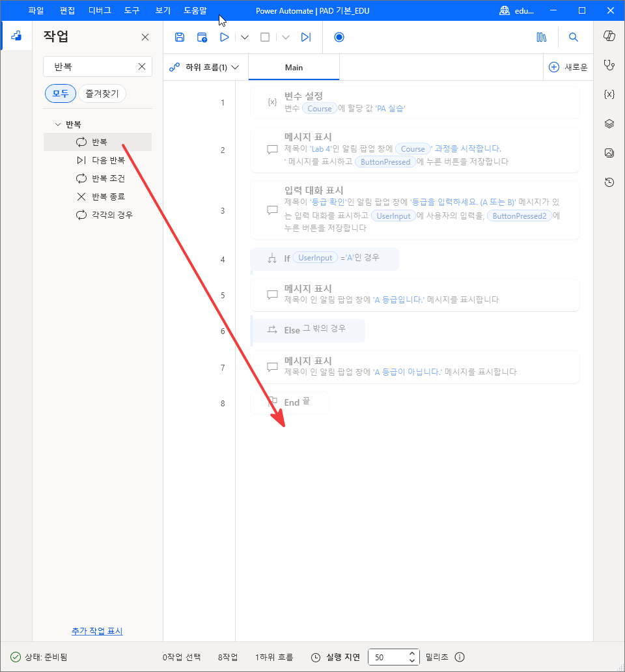Viewport: 625px width, 672px height.
Task: Select the Else 그 밖의 경우 action
Action: [307, 330]
